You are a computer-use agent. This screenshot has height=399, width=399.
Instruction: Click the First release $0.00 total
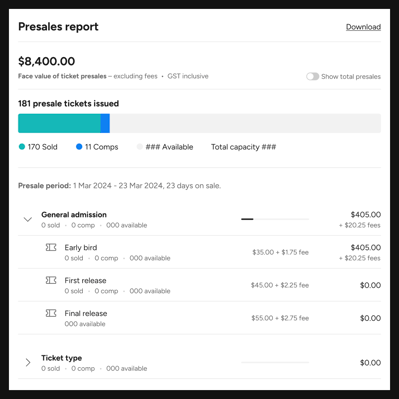pyautogui.click(x=370, y=285)
